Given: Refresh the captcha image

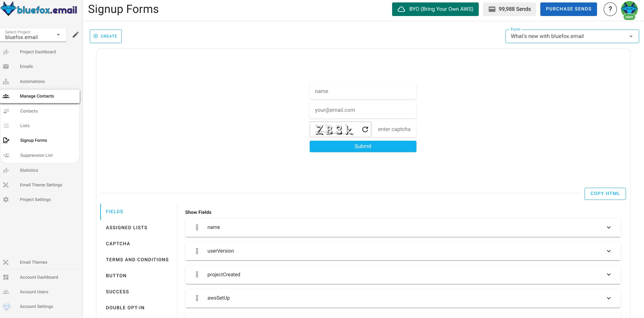Looking at the screenshot, I should coord(365,129).
